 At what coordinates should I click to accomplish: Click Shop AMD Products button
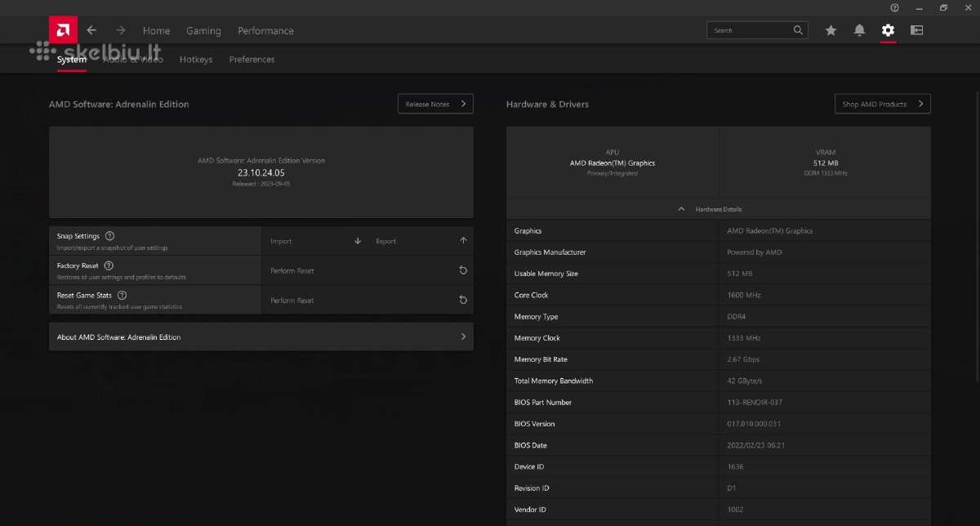coord(882,104)
